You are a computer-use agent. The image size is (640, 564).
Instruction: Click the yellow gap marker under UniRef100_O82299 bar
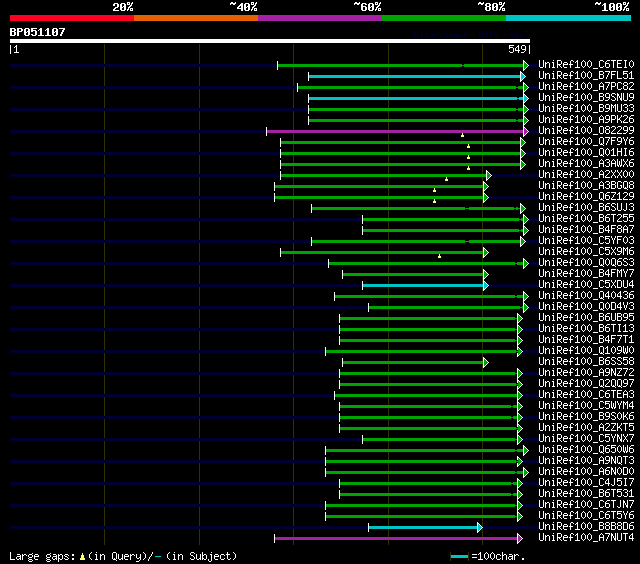(x=462, y=135)
